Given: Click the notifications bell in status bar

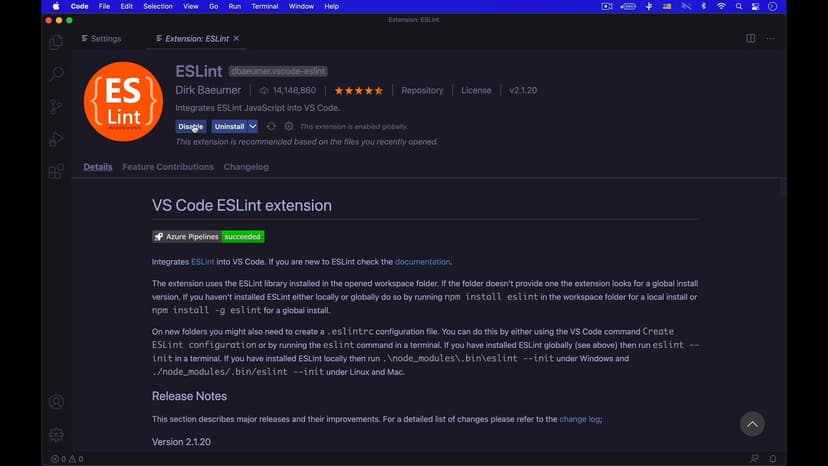Looking at the screenshot, I should coord(773,459).
